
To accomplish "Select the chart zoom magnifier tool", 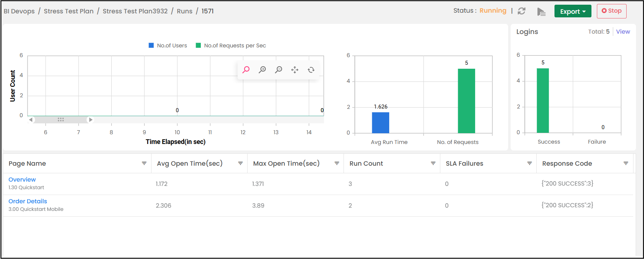I will (246, 69).
